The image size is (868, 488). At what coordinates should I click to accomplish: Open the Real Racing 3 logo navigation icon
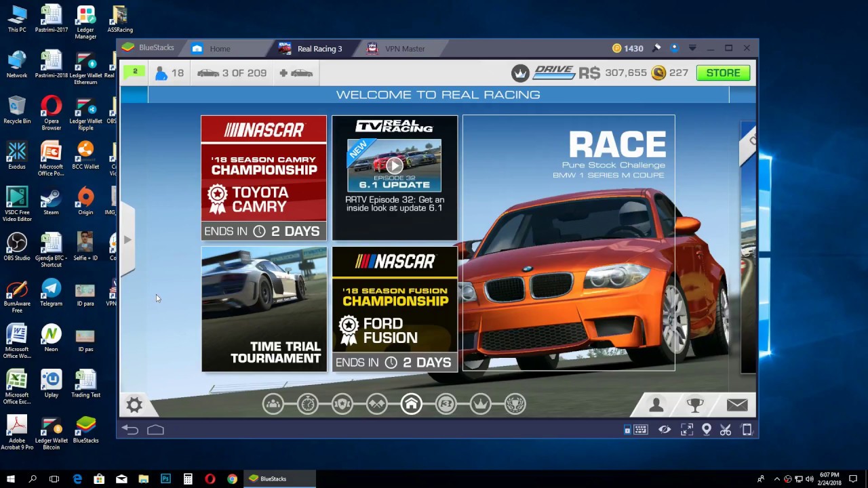(x=446, y=405)
